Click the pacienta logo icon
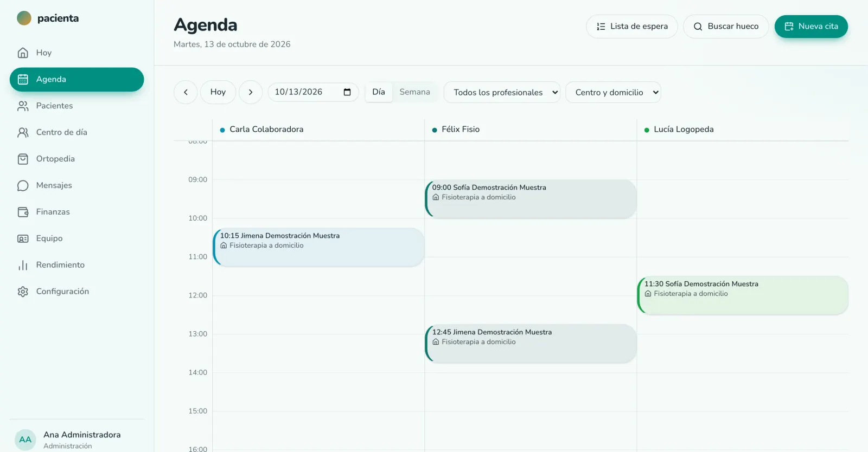The image size is (868, 452). tap(24, 18)
